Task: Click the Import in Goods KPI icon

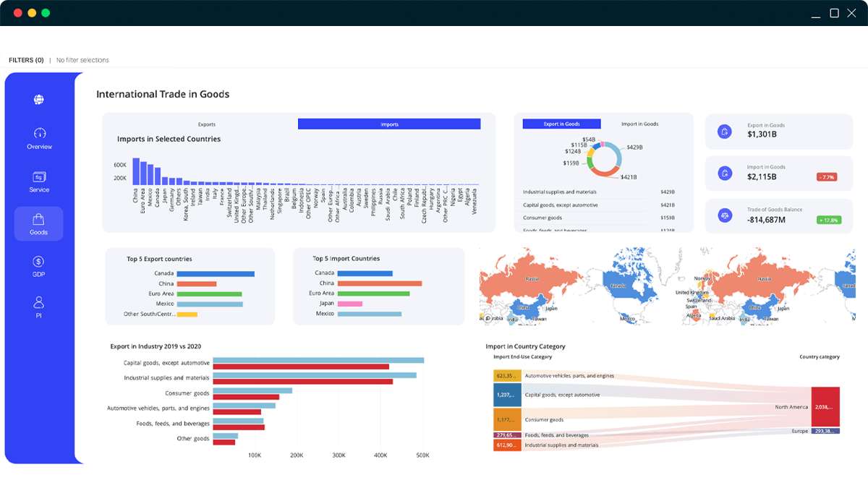Action: tap(724, 173)
